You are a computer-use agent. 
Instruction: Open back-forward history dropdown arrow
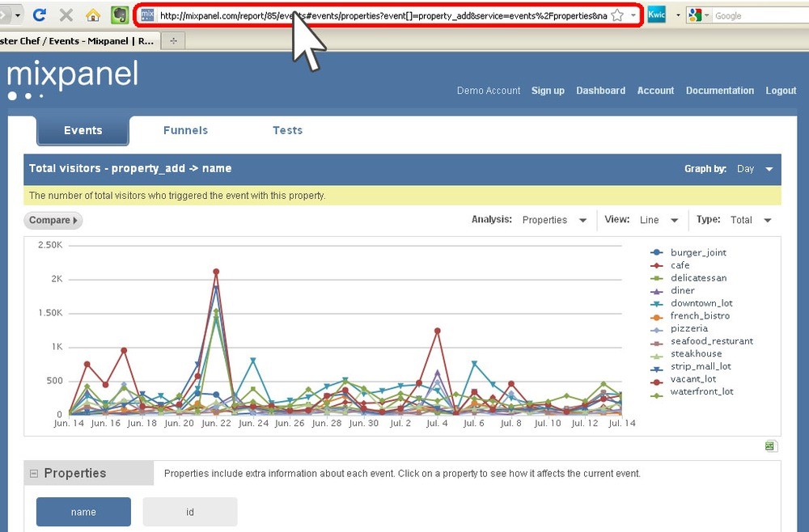coord(18,15)
